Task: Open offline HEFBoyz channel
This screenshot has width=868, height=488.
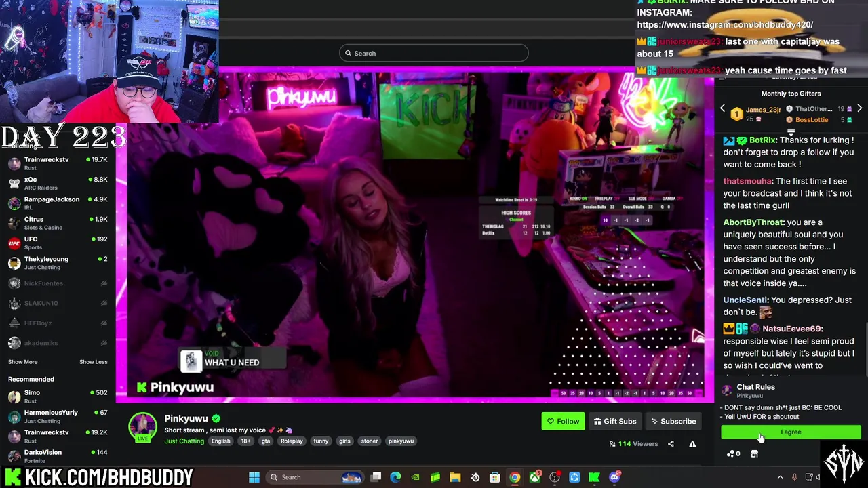Action: (58, 323)
